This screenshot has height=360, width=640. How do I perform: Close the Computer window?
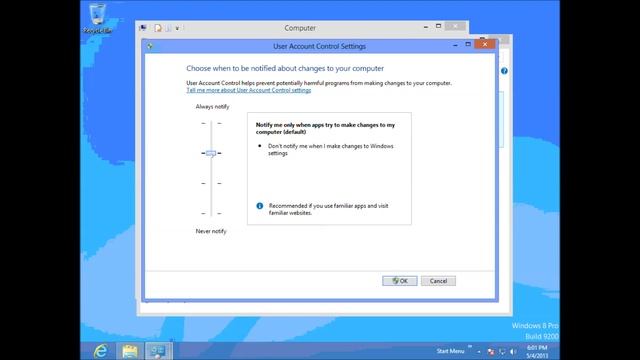coord(455,26)
